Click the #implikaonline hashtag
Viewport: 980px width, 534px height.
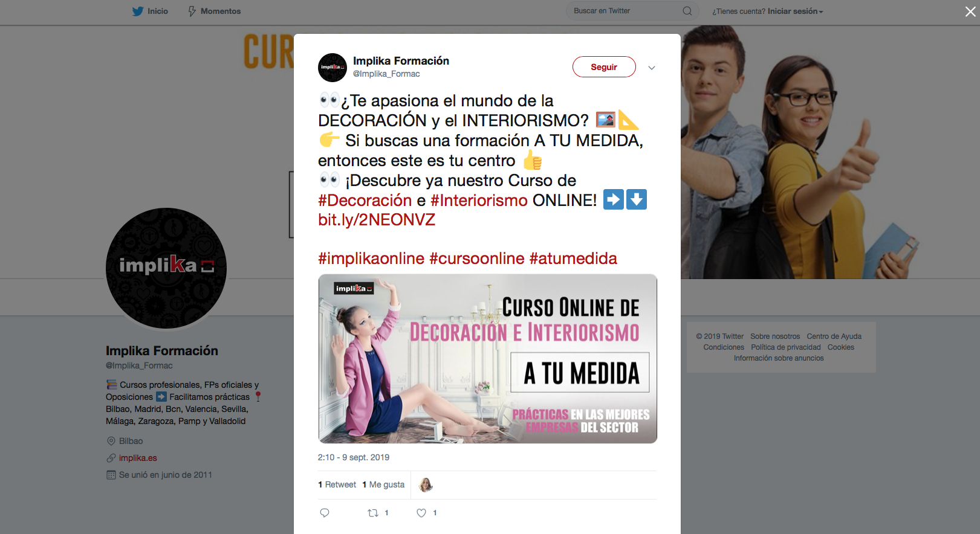click(371, 259)
